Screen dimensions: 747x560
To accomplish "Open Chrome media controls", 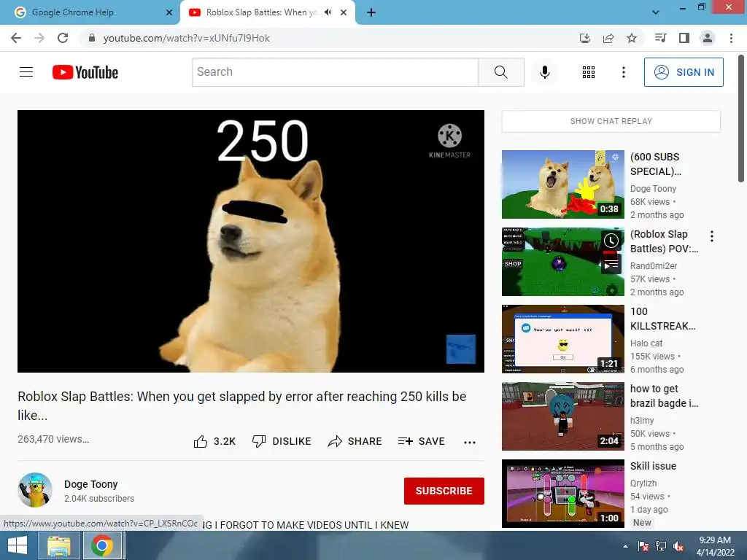I will (661, 38).
